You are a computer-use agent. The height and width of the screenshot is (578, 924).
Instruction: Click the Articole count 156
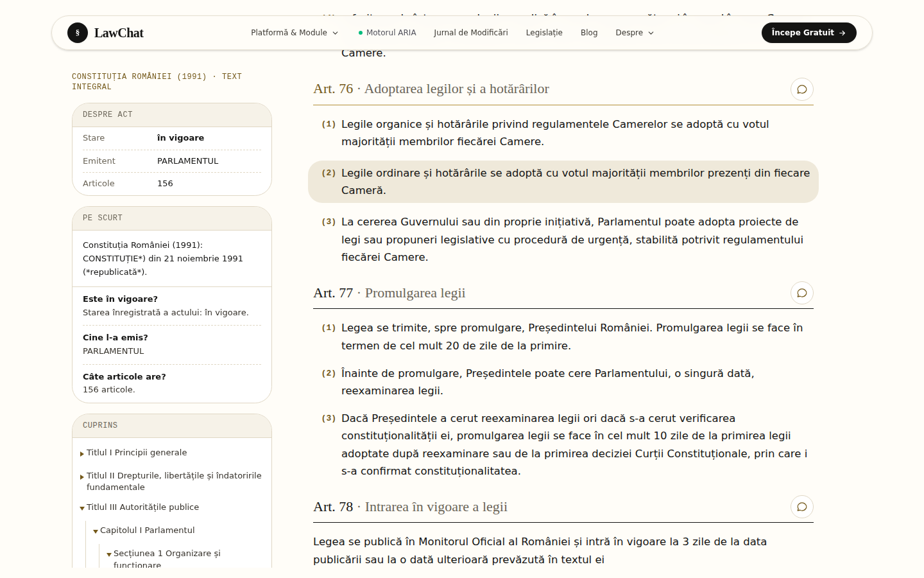(x=165, y=184)
